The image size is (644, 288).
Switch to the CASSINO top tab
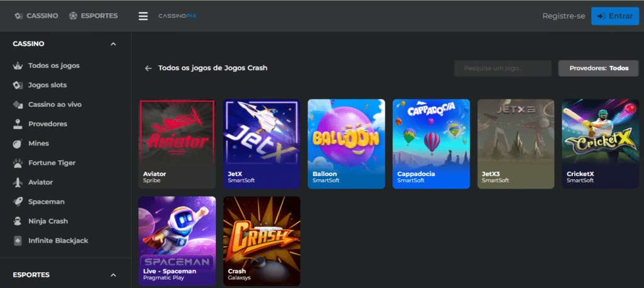point(36,16)
